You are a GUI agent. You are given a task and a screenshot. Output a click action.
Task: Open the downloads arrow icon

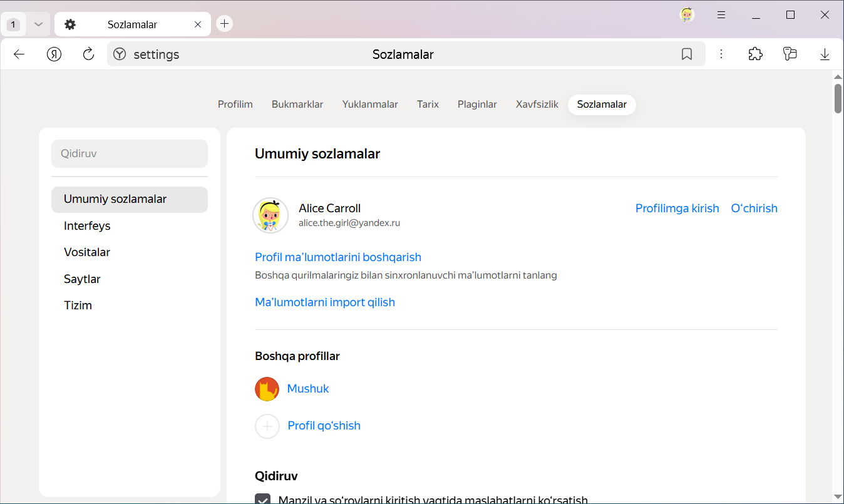tap(825, 54)
